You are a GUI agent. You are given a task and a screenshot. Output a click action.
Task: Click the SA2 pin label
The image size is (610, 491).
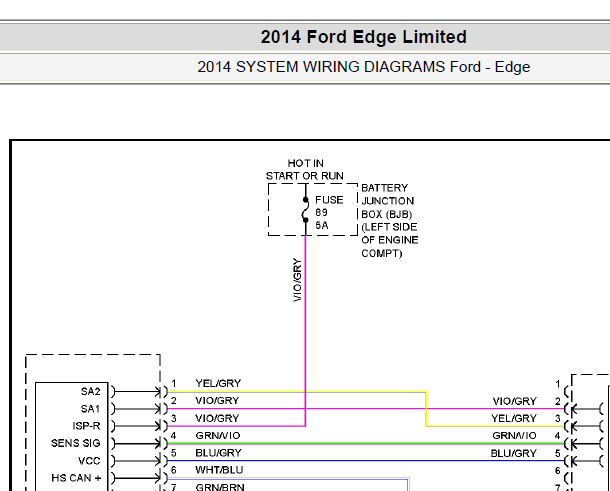91,391
